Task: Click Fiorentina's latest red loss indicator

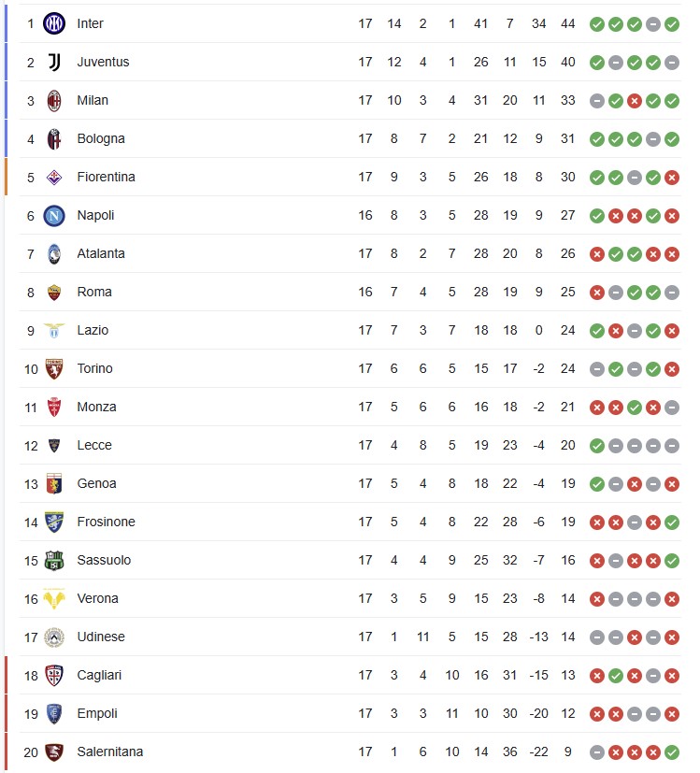Action: pyautogui.click(x=672, y=178)
